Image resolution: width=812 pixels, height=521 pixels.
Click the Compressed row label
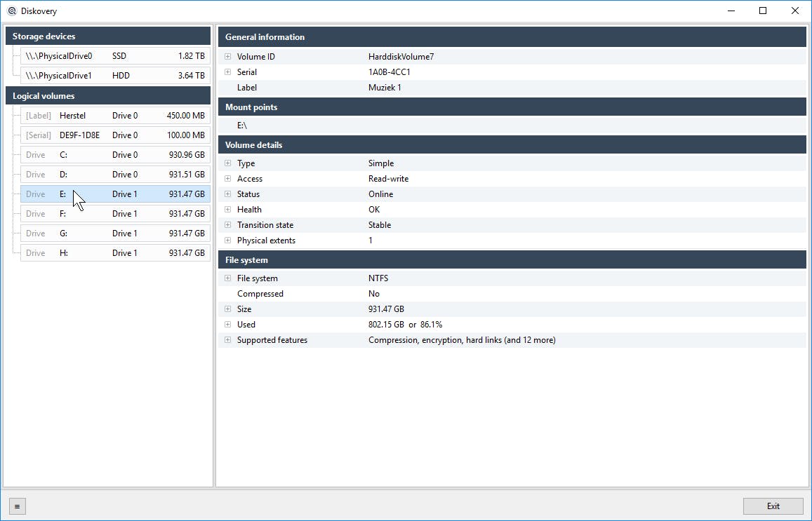click(x=260, y=294)
